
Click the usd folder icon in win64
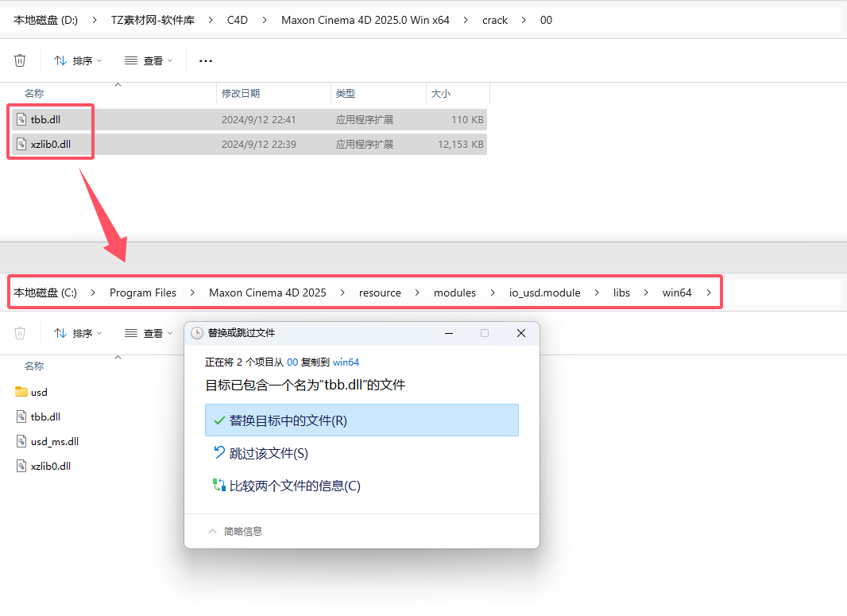(x=21, y=392)
